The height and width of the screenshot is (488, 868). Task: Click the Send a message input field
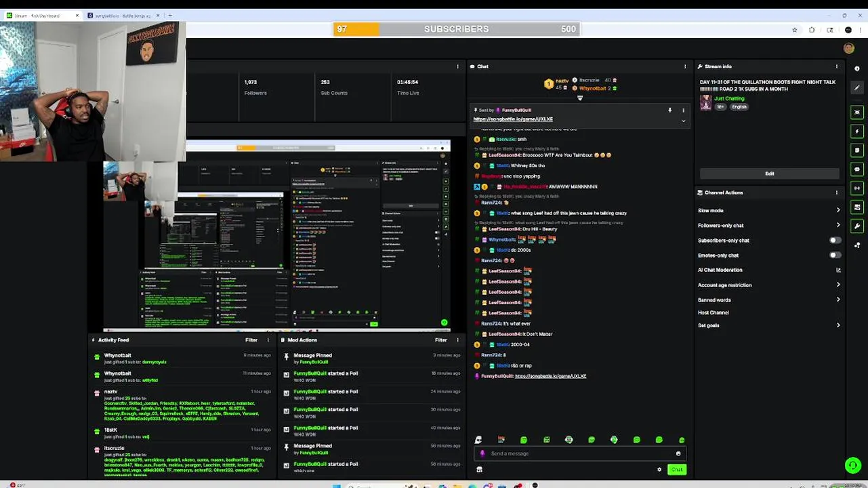click(579, 453)
